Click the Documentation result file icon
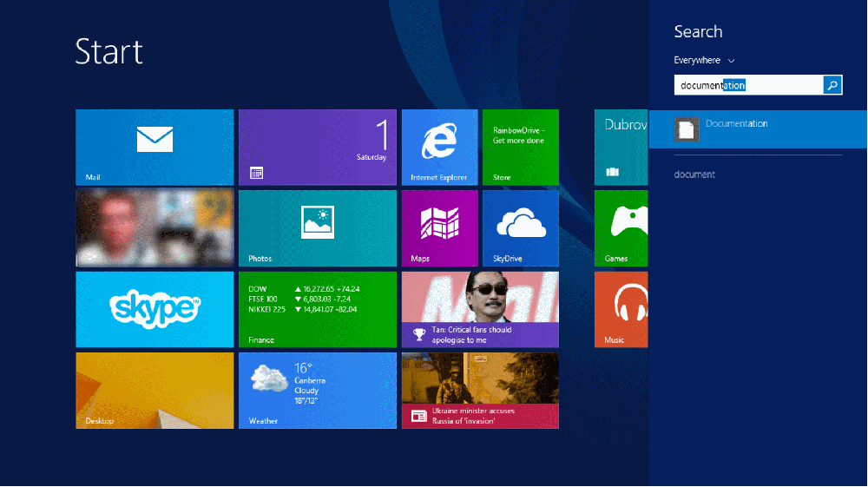 (x=687, y=129)
